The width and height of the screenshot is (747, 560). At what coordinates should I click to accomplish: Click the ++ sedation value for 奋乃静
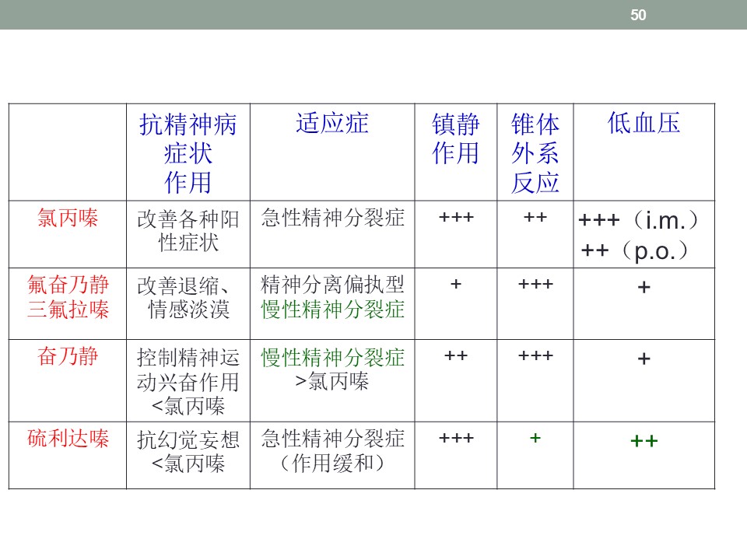456,355
